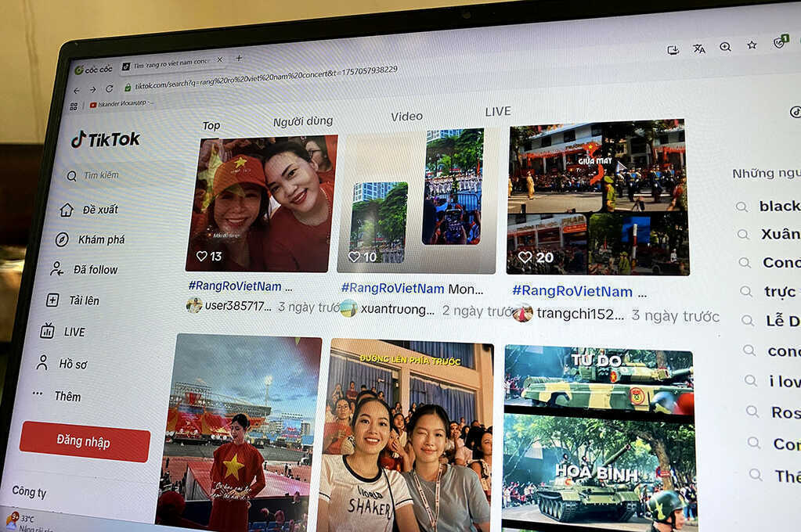Open the Khám phá explore page
801x532 pixels.
(x=90, y=239)
